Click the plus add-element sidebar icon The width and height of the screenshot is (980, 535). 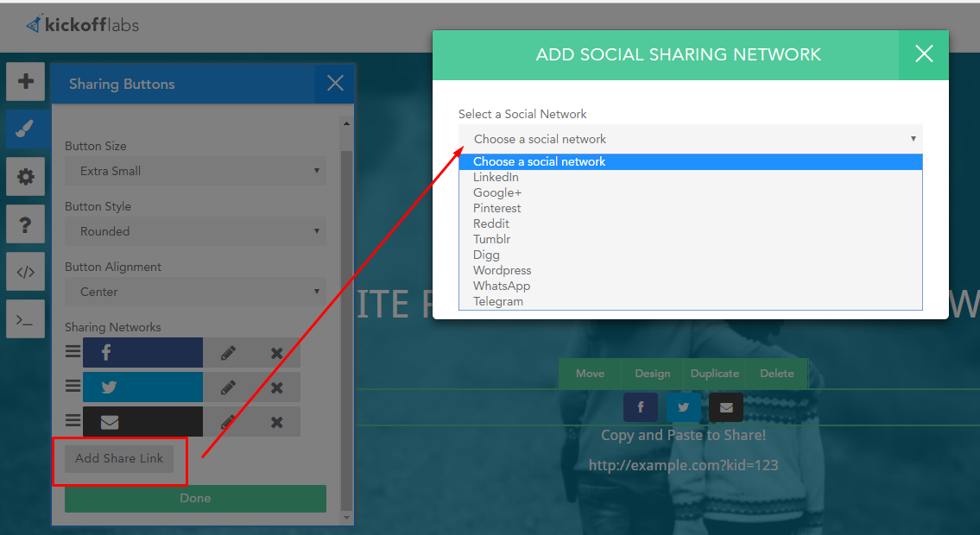[x=26, y=81]
